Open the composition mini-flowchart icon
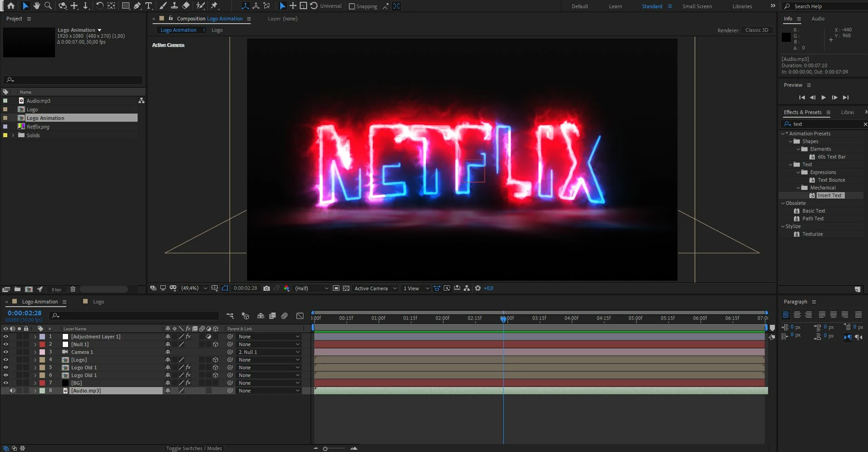Image resolution: width=868 pixels, height=452 pixels. 230,316
